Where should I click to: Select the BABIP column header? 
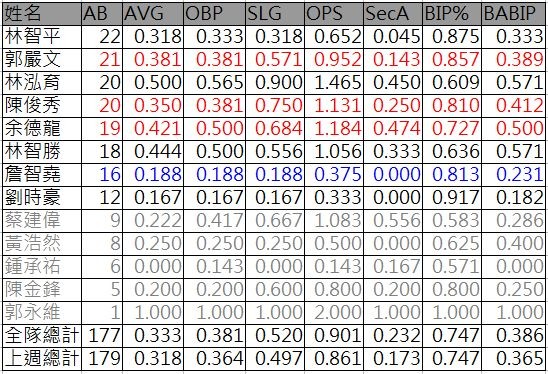[513, 14]
